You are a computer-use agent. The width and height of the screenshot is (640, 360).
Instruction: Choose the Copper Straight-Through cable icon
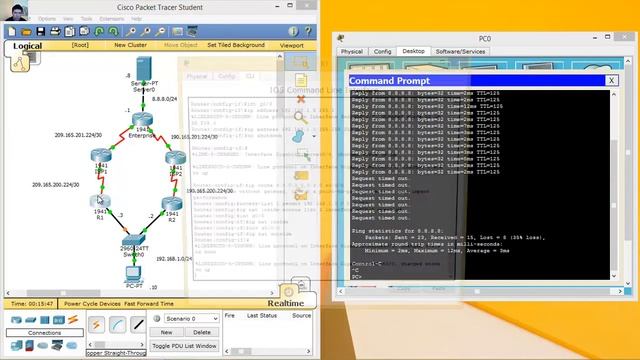point(138,325)
